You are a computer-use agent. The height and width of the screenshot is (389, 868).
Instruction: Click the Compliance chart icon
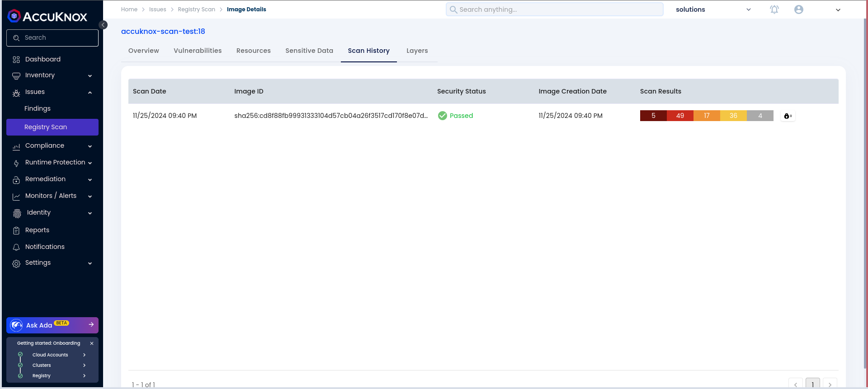click(16, 146)
